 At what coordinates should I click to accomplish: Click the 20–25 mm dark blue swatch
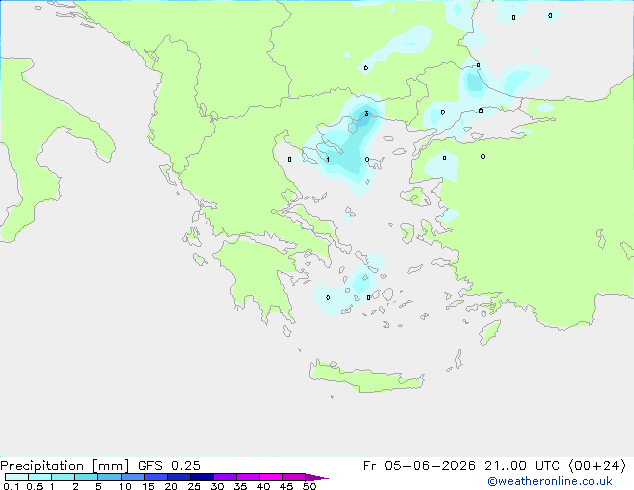pyautogui.click(x=179, y=477)
